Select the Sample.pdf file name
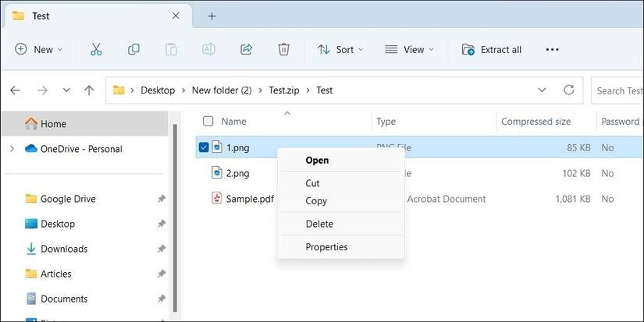Image resolution: width=644 pixels, height=322 pixels. tap(250, 199)
